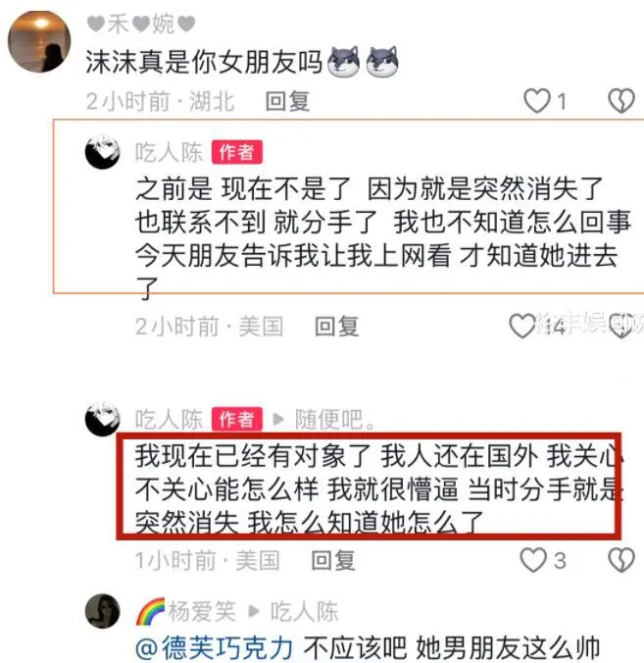Like 吃人陈's first reply showing 14 likes
Screen dimensions: 644x663
pyautogui.click(x=522, y=326)
